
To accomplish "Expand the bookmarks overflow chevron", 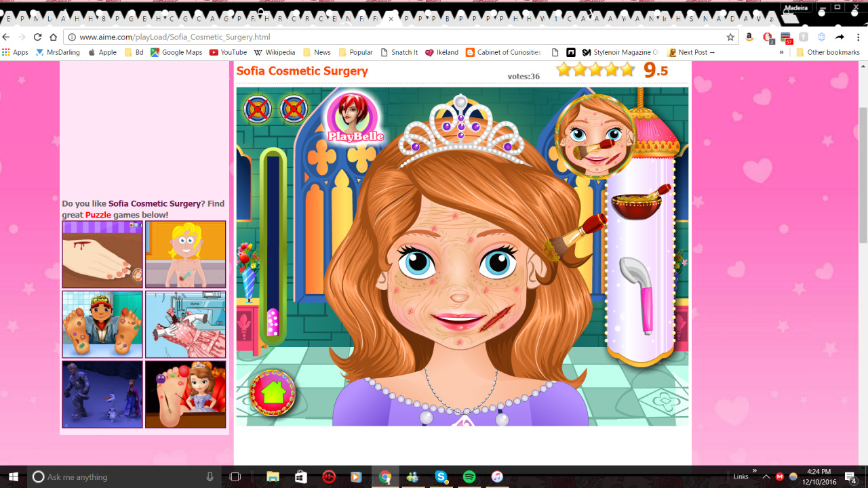I will (x=781, y=52).
